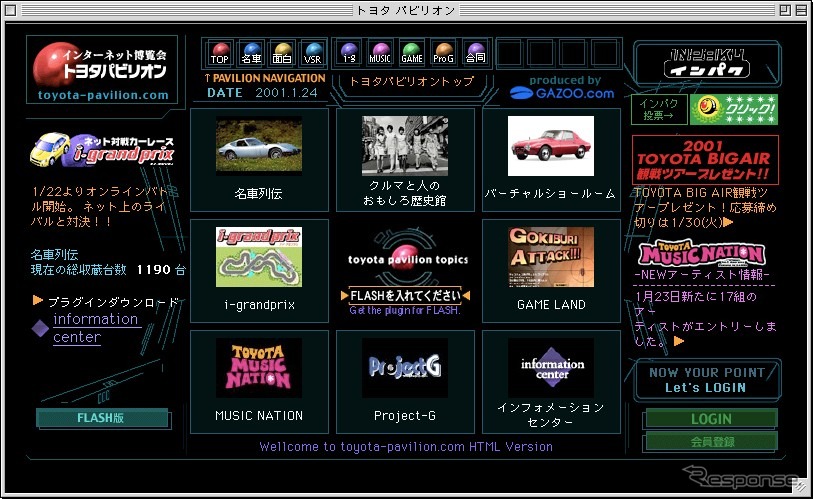Screen dimensions: 813x499
Task: Click the arrow after 応募締め切りは1/30(火)
Action: [x=728, y=222]
